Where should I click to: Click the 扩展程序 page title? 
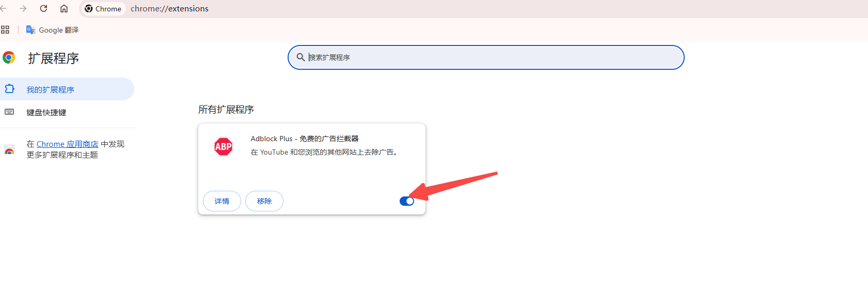click(x=54, y=58)
